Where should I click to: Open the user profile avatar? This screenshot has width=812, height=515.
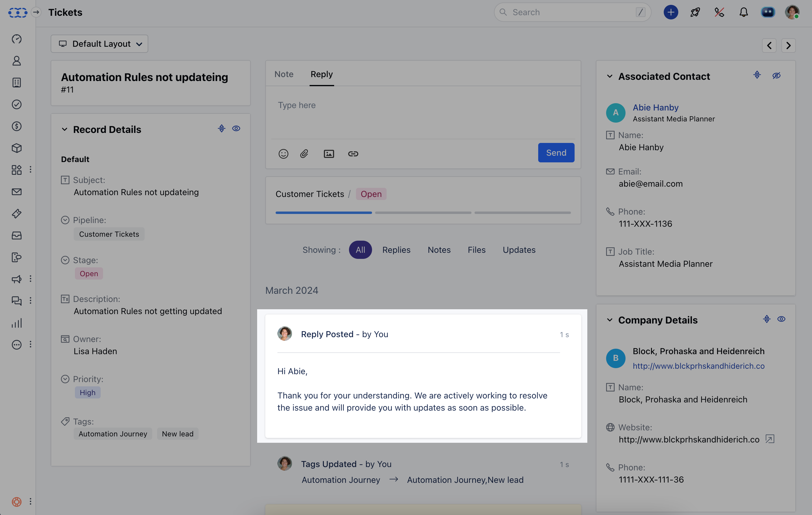[792, 12]
